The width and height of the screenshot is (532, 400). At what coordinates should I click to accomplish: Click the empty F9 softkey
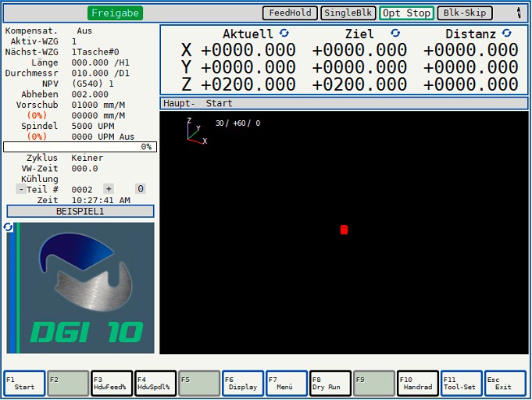[374, 384]
